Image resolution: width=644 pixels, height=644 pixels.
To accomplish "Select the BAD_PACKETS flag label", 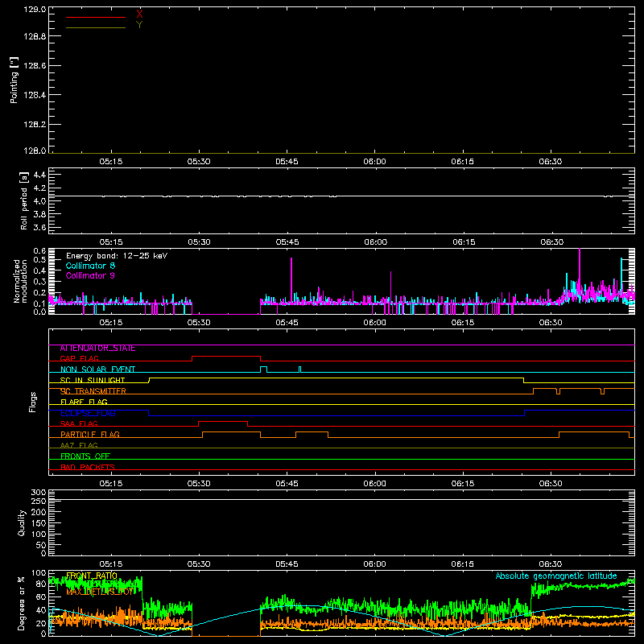I will [88, 467].
